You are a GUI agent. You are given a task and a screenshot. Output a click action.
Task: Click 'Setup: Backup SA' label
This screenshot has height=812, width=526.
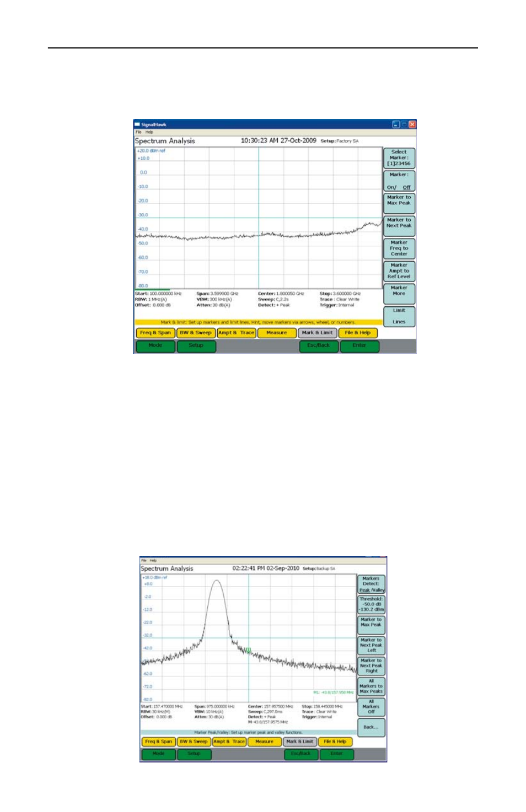tap(319, 569)
